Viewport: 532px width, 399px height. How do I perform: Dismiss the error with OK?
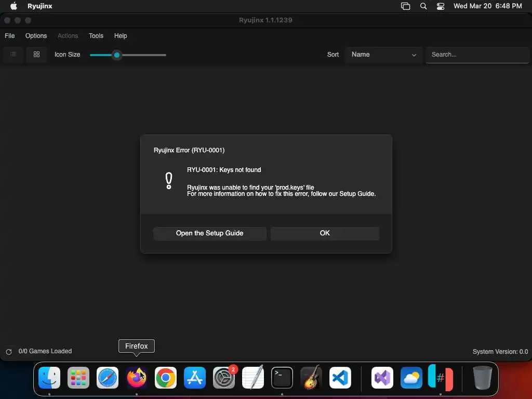point(325,233)
